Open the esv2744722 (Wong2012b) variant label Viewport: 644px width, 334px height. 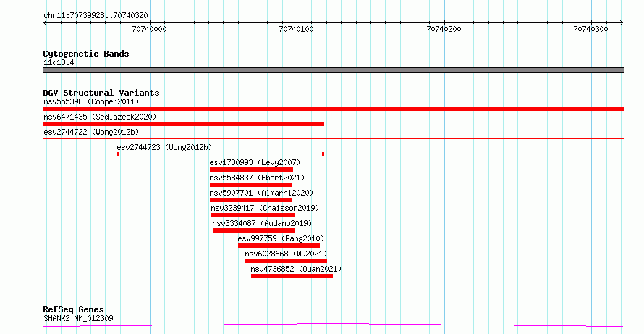91,132
